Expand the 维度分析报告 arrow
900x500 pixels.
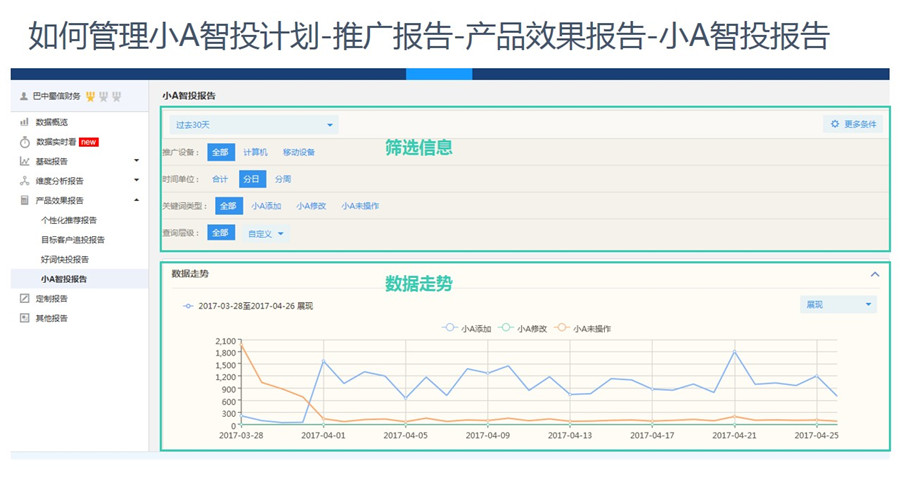(137, 180)
